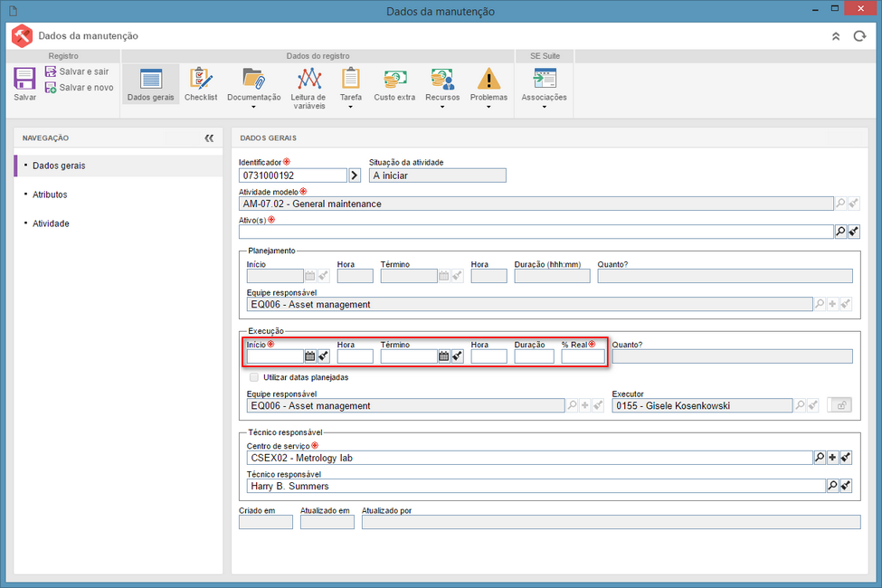Click the Centro de serviço field

[529, 458]
